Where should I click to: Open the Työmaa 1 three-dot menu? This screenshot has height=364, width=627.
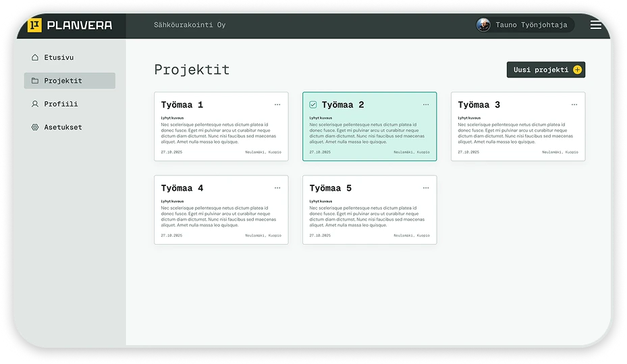pos(277,104)
